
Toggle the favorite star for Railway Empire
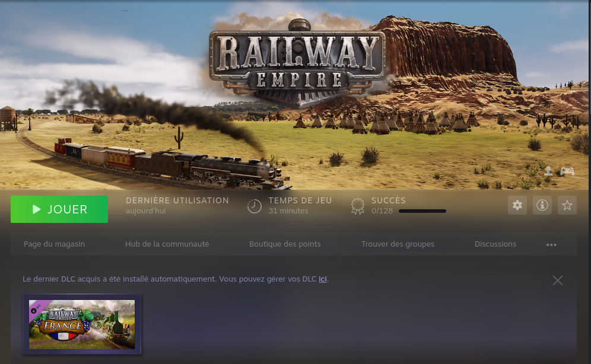tap(567, 205)
